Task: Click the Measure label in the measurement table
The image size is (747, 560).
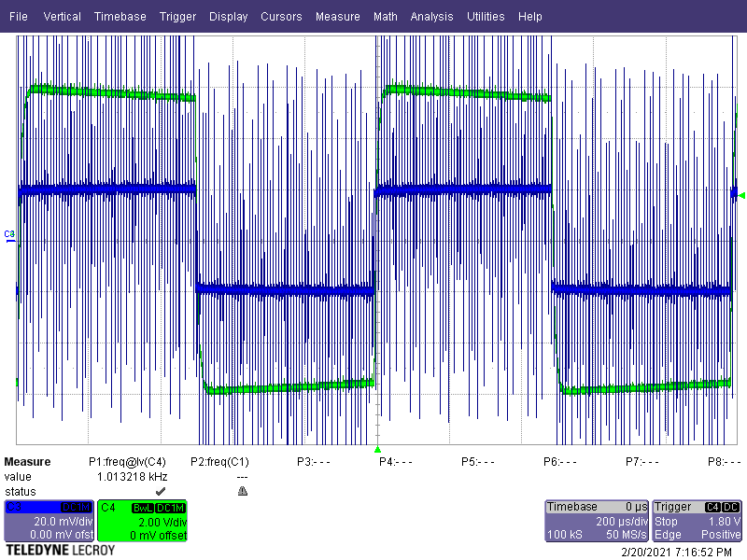Action: click(x=27, y=462)
